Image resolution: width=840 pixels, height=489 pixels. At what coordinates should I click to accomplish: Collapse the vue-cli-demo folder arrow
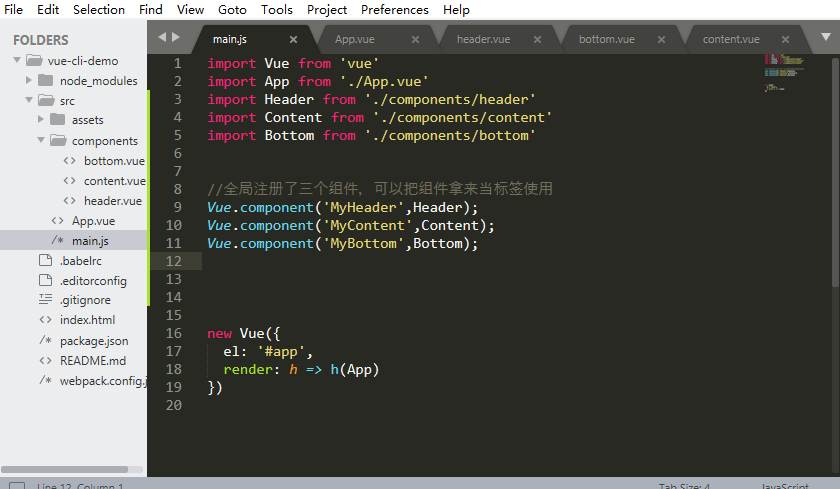click(17, 60)
